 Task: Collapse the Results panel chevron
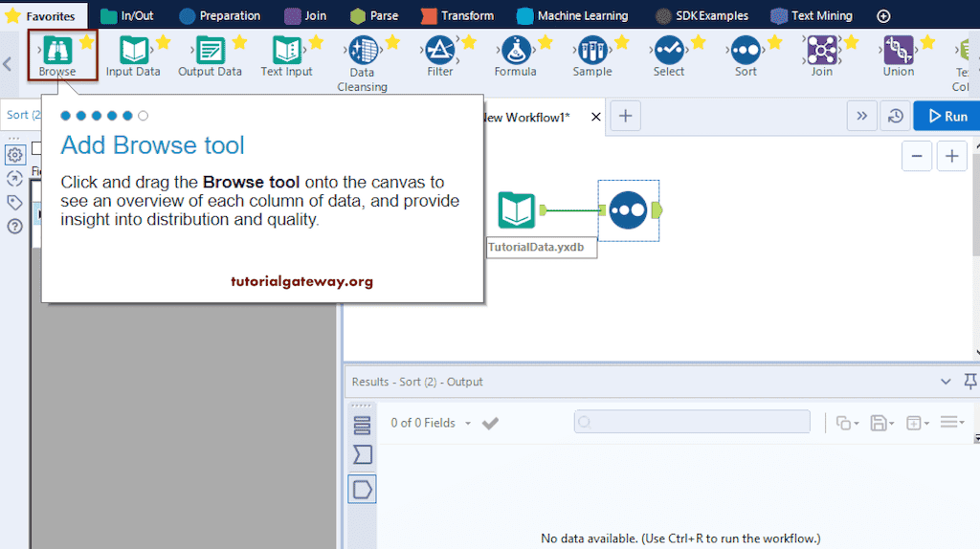[946, 382]
